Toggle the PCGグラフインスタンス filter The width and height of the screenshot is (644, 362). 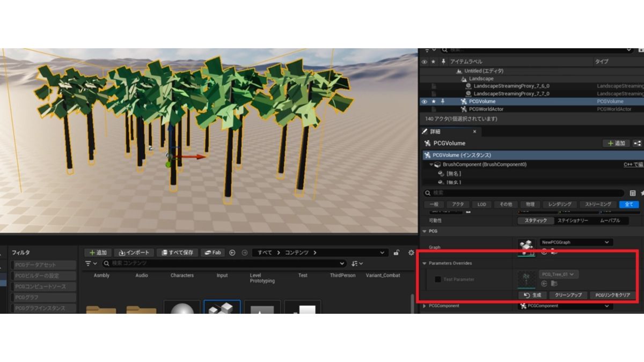tap(43, 308)
